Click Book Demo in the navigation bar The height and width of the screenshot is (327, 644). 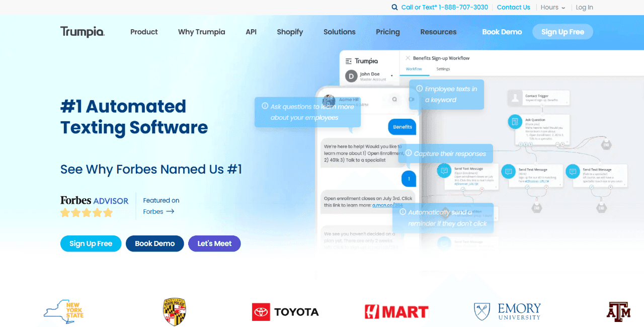pos(502,32)
